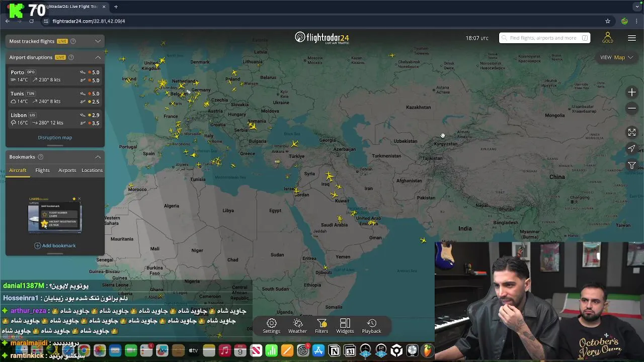
Task: Click the browser address bar URL
Action: tap(89, 21)
